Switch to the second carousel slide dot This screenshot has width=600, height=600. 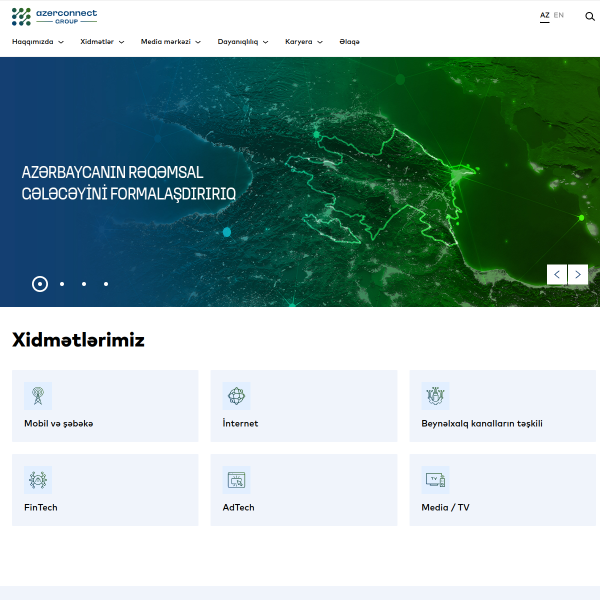[x=62, y=284]
